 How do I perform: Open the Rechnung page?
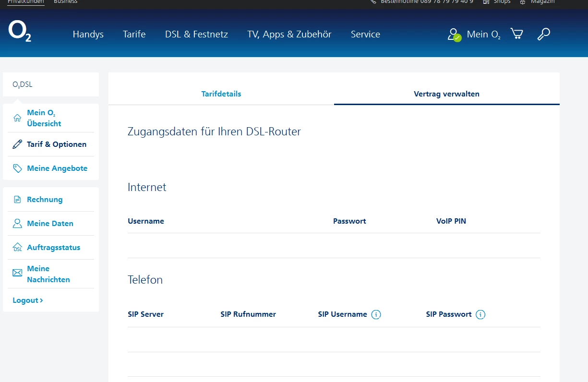45,200
